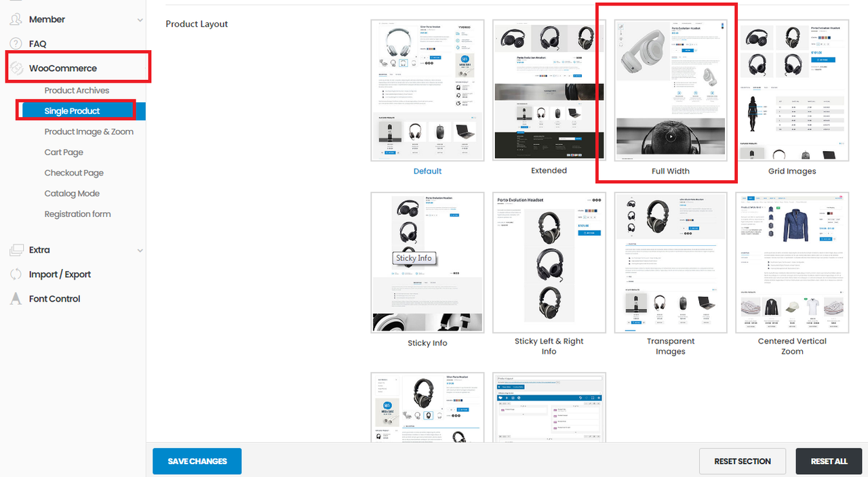Open Product Image & Zoom settings
The image size is (868, 477).
[89, 132]
